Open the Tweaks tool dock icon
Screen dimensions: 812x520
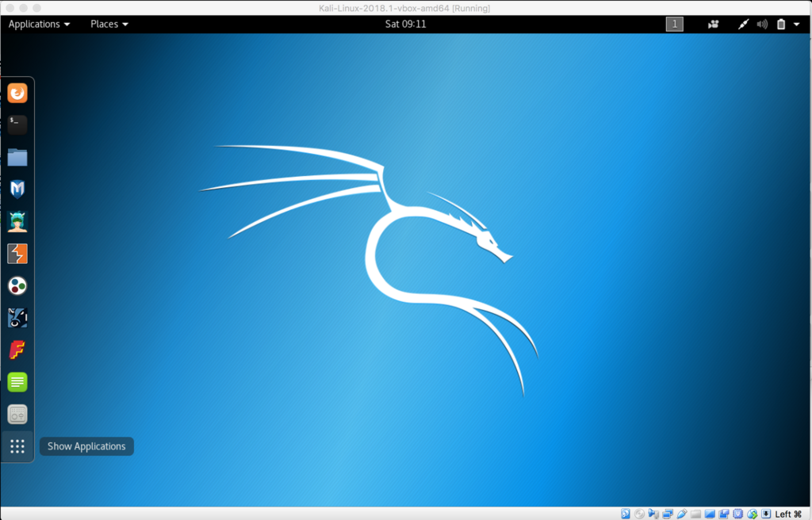point(17,415)
